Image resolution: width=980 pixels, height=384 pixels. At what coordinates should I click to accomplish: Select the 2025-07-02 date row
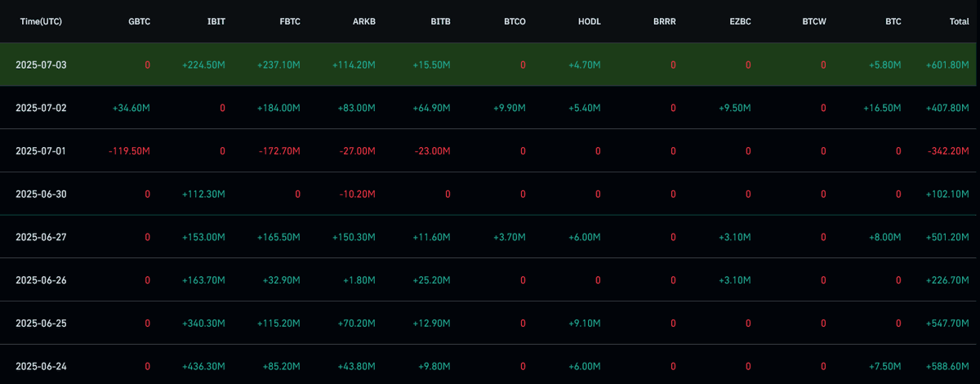[488, 108]
